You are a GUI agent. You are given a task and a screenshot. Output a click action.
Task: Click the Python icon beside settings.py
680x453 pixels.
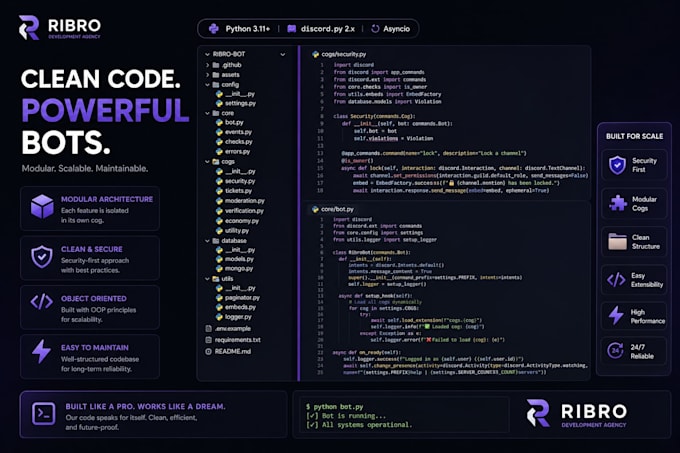[219, 103]
